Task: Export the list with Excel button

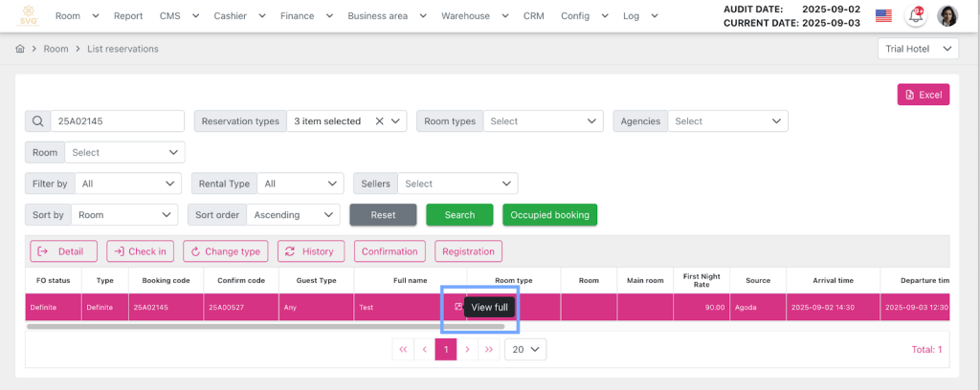Action: coord(923,95)
